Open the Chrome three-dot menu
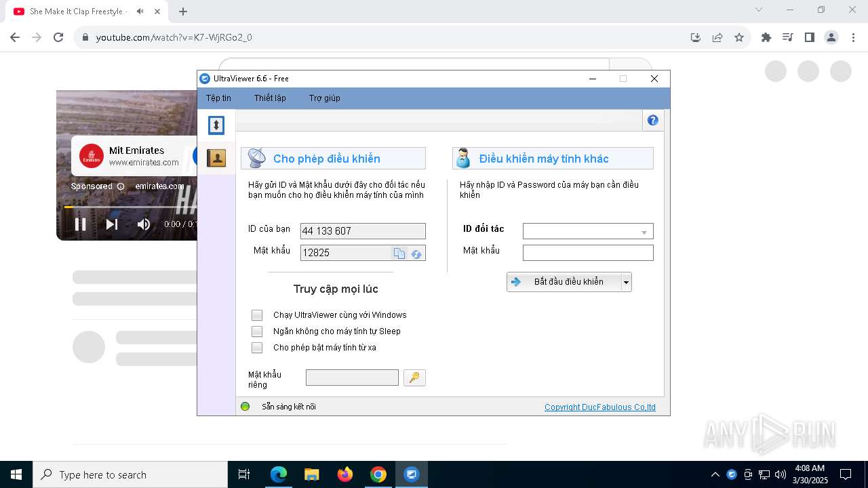Image resolution: width=868 pixels, height=488 pixels. click(852, 37)
